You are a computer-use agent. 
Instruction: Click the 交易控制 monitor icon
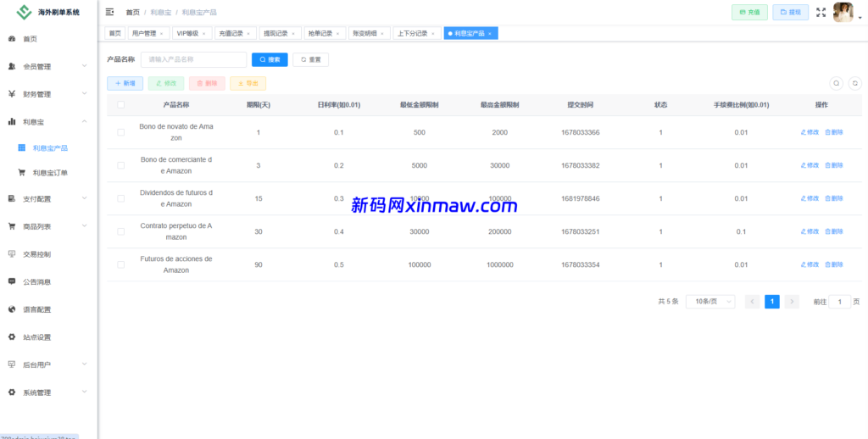pyautogui.click(x=12, y=253)
